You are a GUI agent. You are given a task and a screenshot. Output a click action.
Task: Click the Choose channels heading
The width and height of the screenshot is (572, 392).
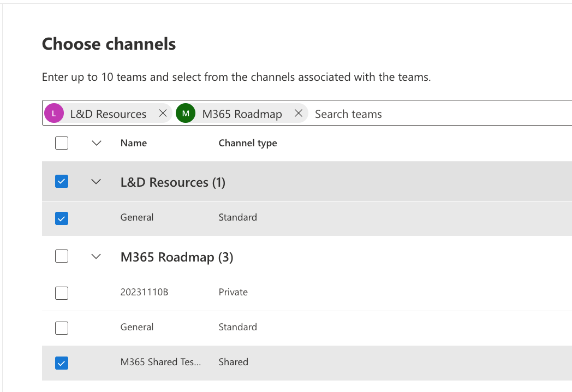coord(109,44)
